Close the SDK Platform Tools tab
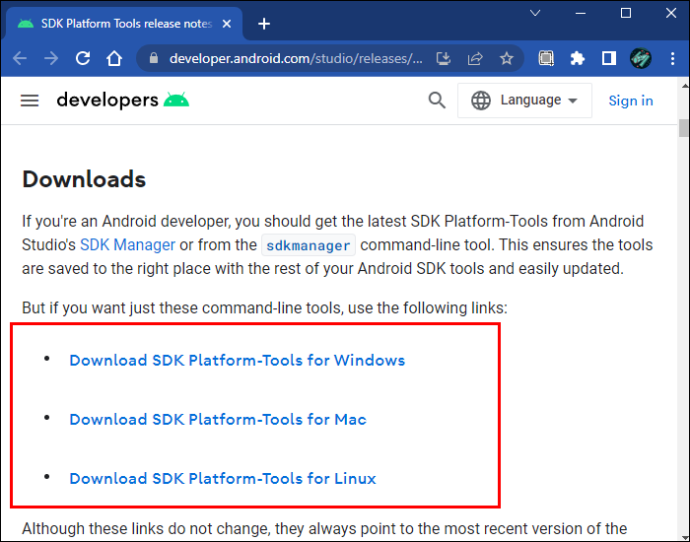The image size is (690, 542). pos(227,24)
